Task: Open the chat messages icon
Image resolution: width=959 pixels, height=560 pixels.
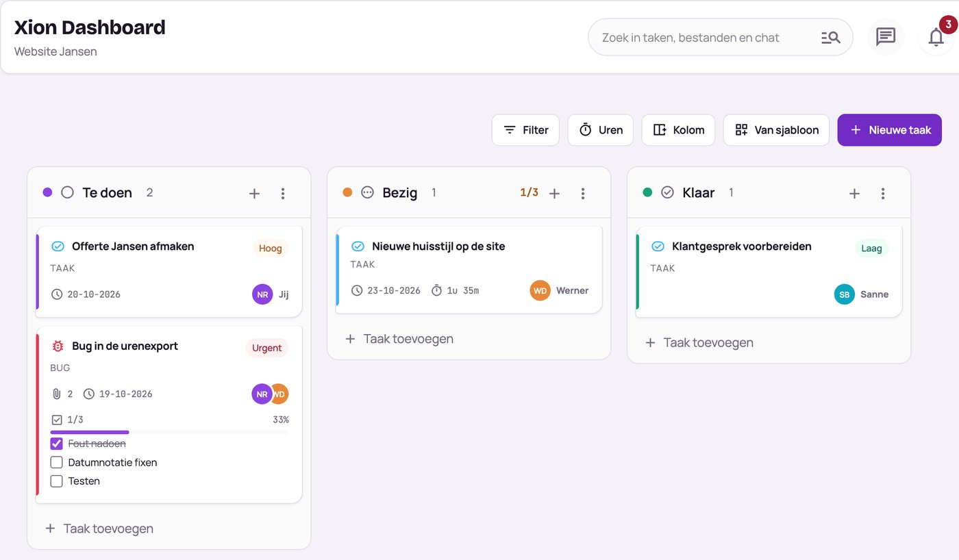Action: click(x=886, y=37)
